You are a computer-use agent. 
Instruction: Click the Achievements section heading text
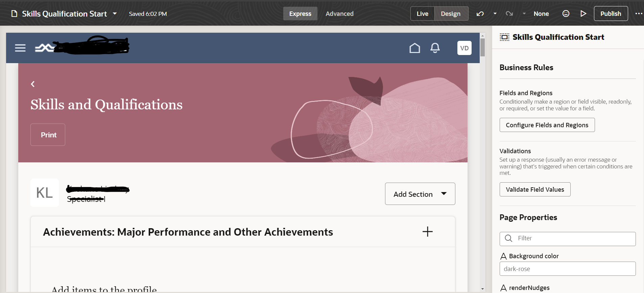click(188, 232)
